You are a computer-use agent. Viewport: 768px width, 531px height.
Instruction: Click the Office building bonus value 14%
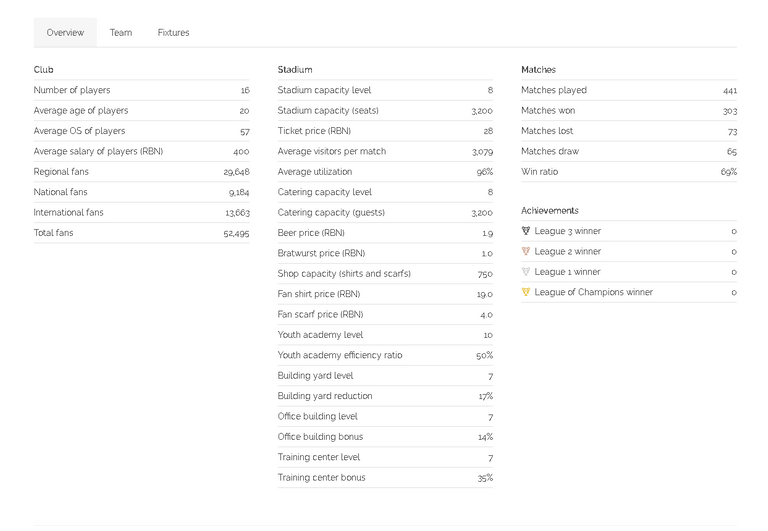pyautogui.click(x=486, y=437)
